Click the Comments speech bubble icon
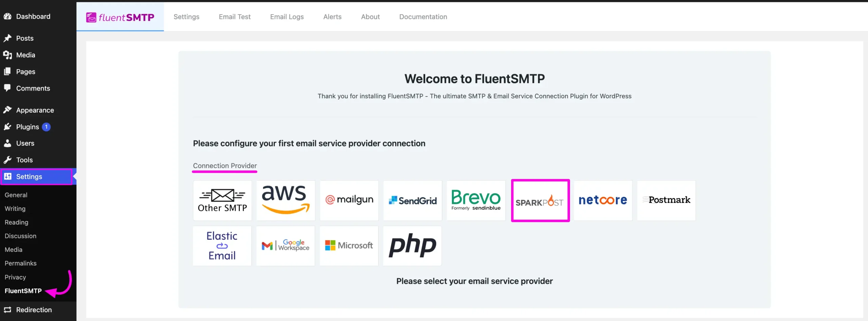 pyautogui.click(x=7, y=88)
